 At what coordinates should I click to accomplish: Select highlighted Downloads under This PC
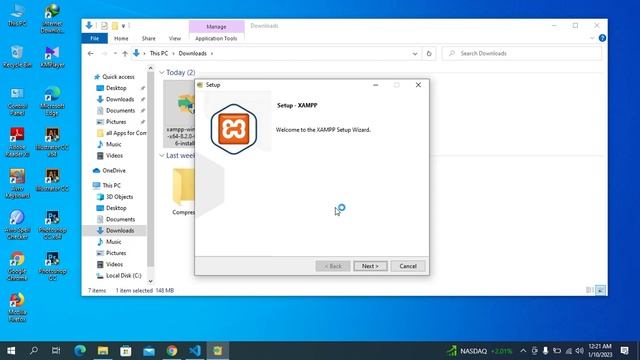tap(120, 231)
